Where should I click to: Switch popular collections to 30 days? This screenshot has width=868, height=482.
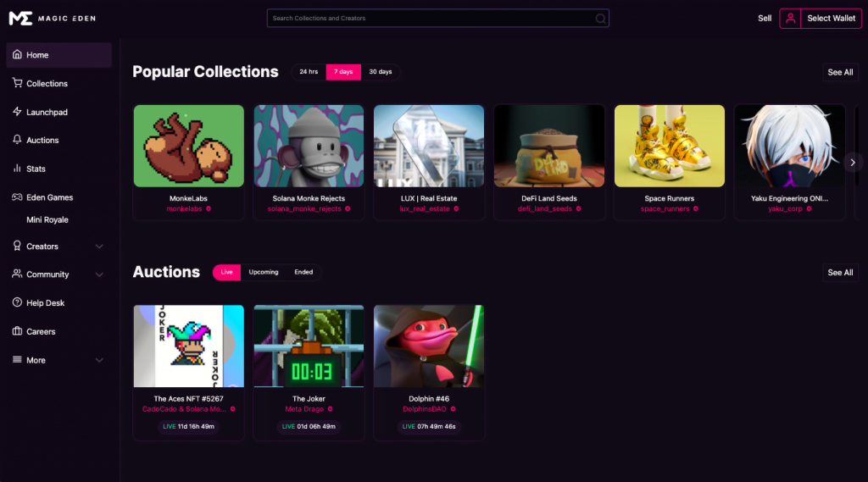(381, 72)
